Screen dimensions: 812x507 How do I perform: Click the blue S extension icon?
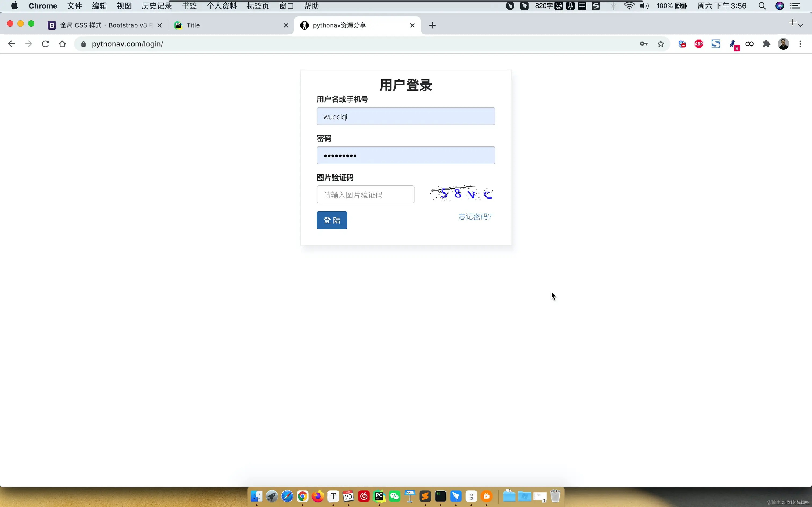716,43
